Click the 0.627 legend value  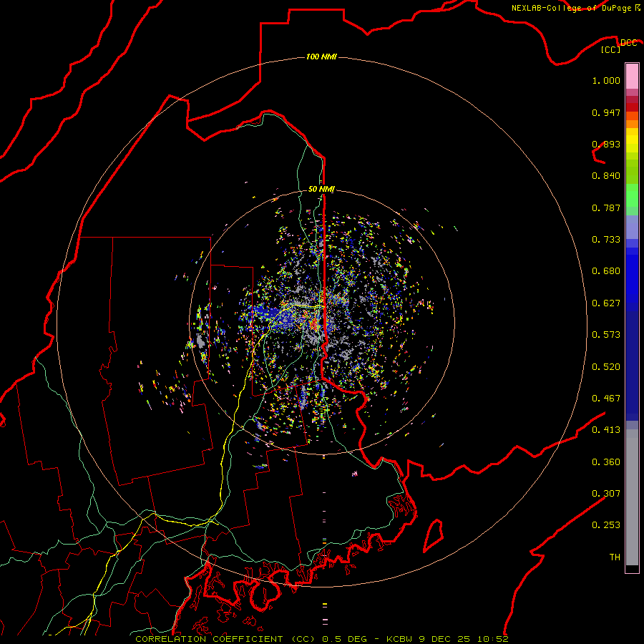click(606, 303)
